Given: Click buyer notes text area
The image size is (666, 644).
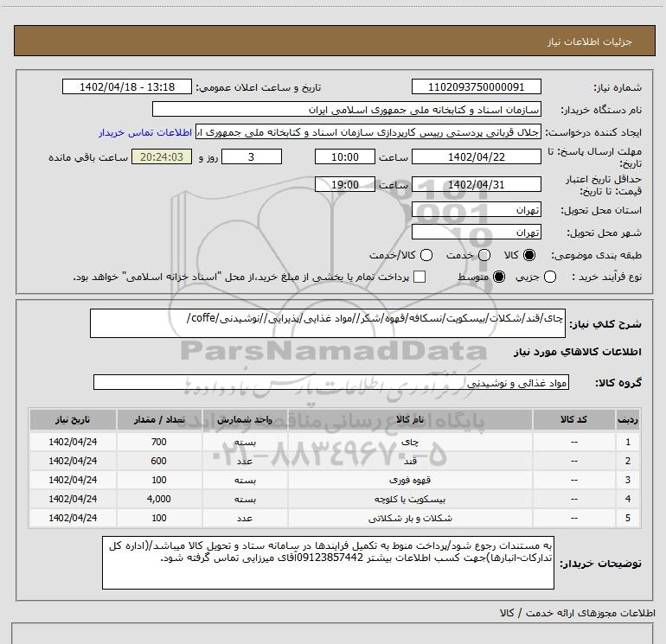Looking at the screenshot, I should 328,563.
